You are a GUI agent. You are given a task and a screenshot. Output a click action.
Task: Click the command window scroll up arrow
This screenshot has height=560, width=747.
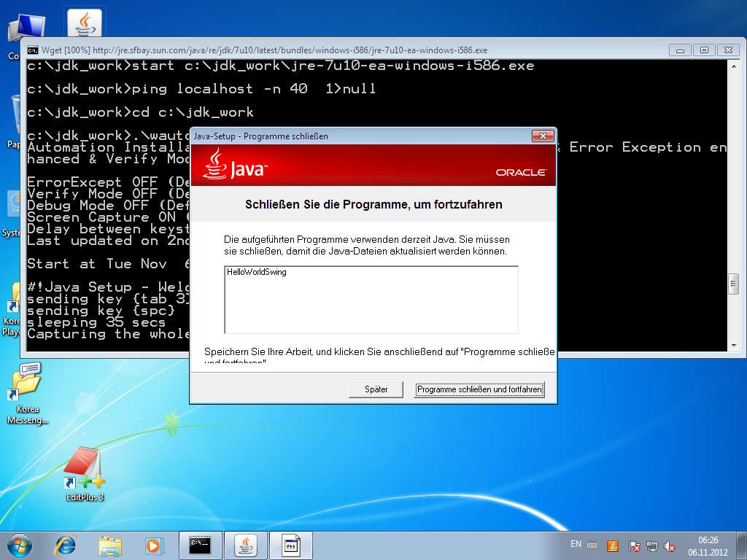click(x=732, y=66)
